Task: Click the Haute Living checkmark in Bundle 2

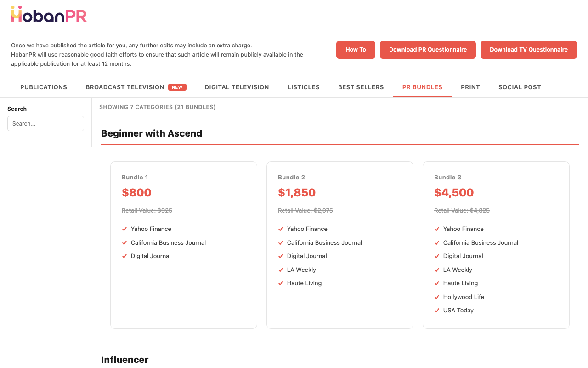Action: tap(280, 283)
